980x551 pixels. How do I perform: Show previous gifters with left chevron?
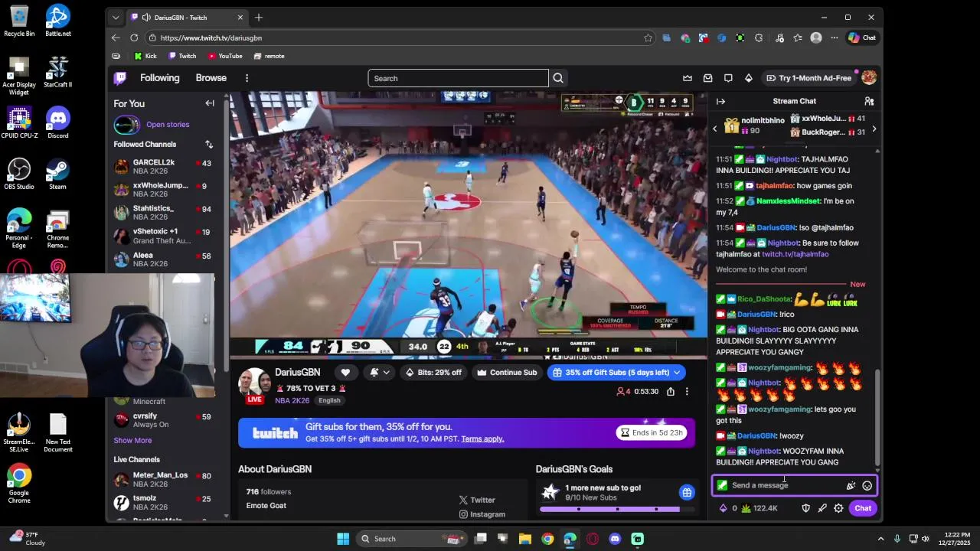pyautogui.click(x=715, y=129)
